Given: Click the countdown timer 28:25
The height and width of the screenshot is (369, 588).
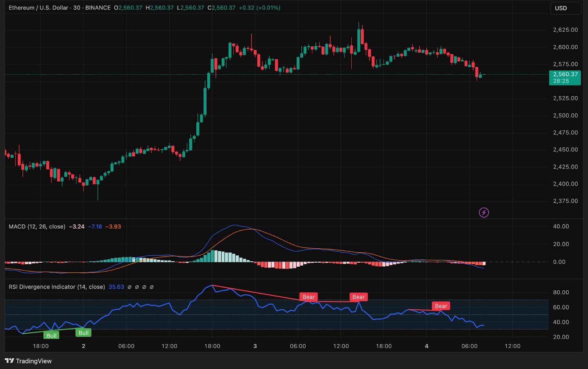Looking at the screenshot, I should point(561,81).
